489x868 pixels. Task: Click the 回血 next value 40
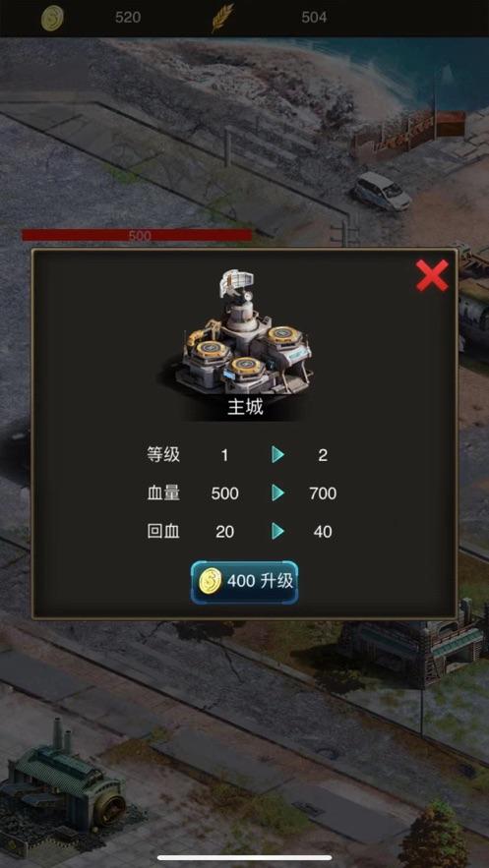[323, 532]
